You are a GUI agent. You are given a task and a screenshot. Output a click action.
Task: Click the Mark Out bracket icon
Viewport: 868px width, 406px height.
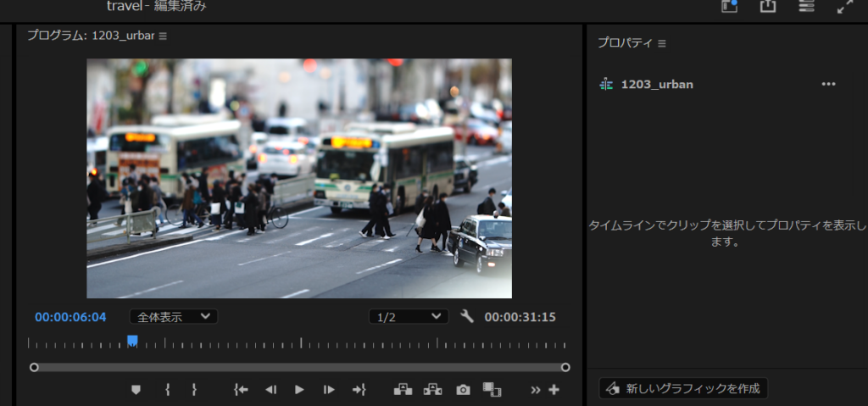click(194, 389)
